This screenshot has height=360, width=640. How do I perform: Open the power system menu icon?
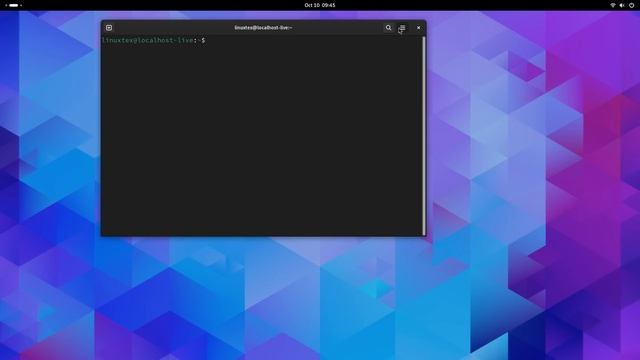631,5
